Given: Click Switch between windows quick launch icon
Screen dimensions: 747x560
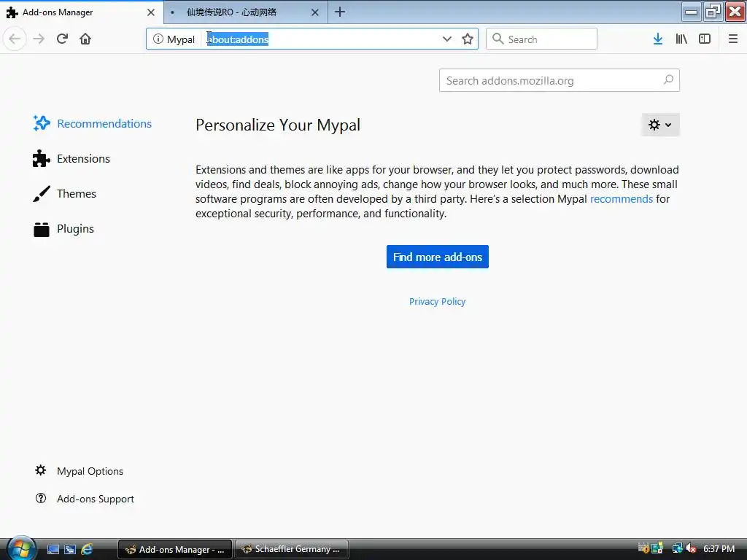Looking at the screenshot, I should click(70, 549).
